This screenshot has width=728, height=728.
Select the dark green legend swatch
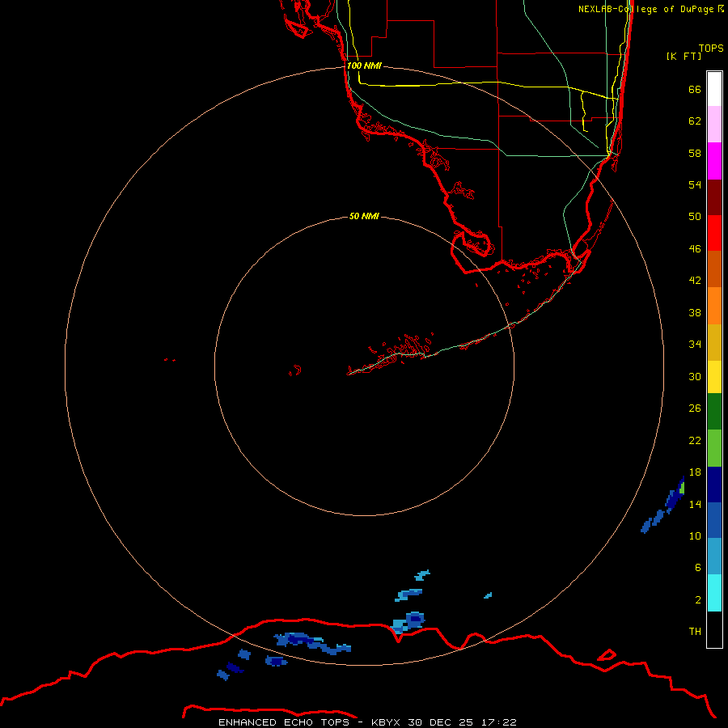(714, 412)
